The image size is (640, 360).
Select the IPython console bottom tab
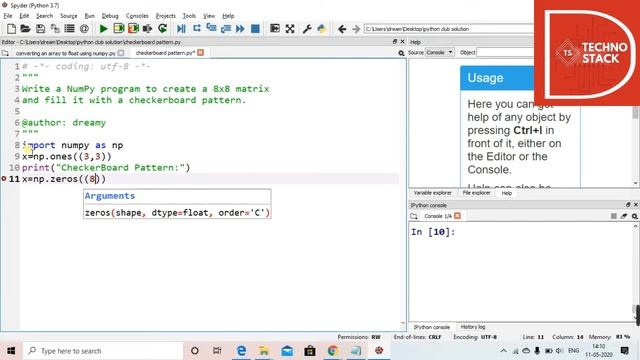point(431,327)
